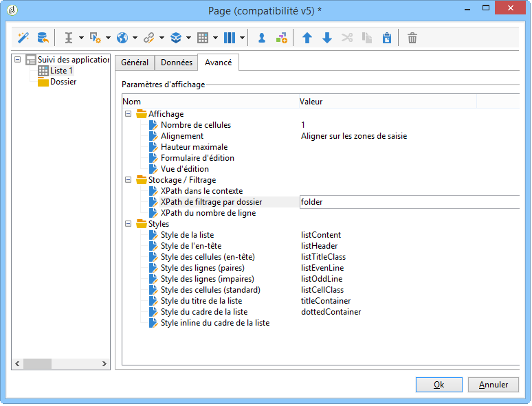Select the Avancé tab

pos(218,63)
